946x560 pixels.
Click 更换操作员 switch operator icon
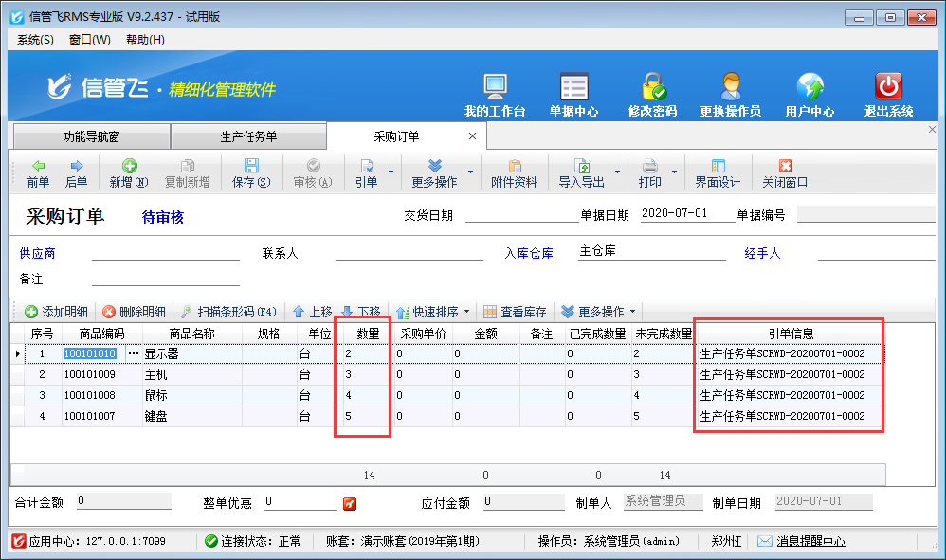click(x=730, y=87)
